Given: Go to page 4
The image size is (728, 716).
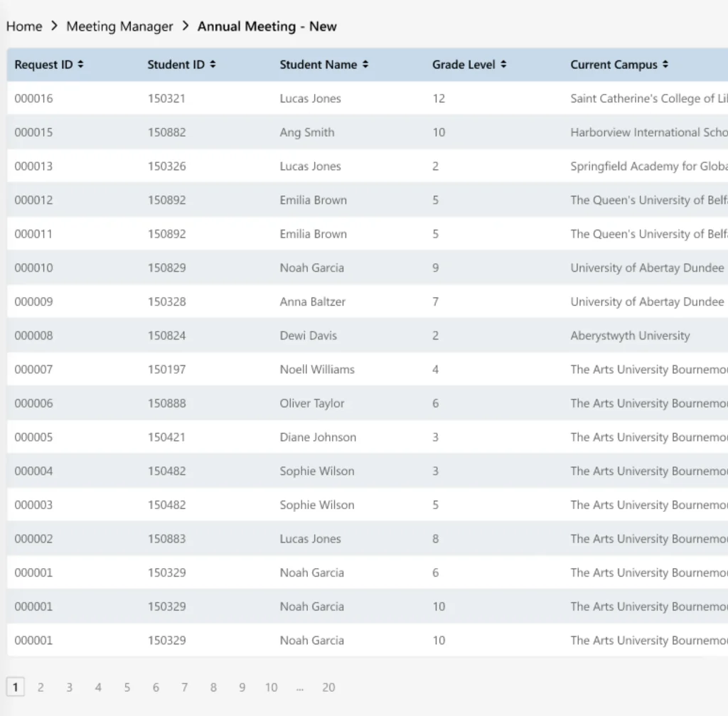Looking at the screenshot, I should click(98, 688).
